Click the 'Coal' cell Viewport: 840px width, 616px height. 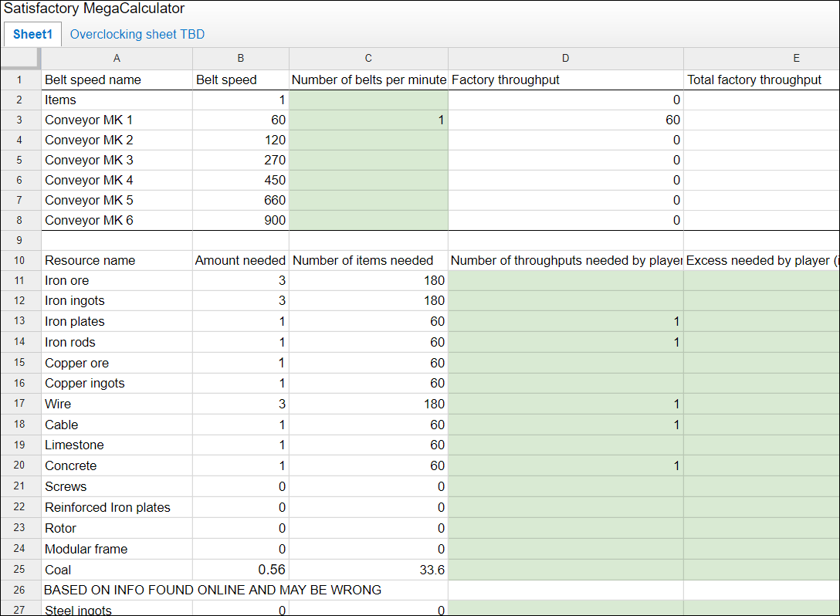point(117,570)
